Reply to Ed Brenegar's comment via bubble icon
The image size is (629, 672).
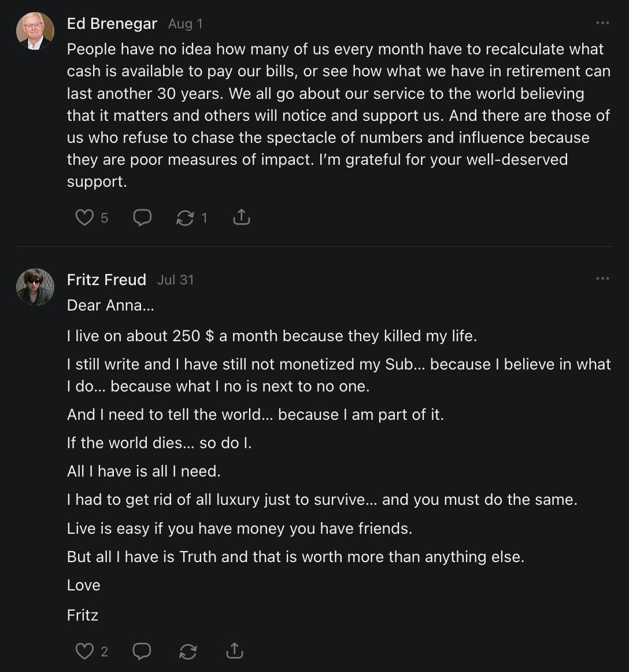pyautogui.click(x=142, y=217)
